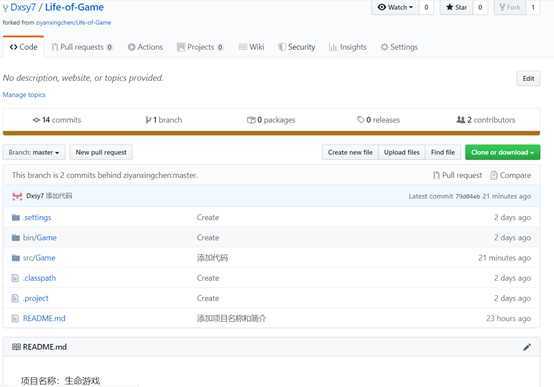Open the README.md file link
The height and width of the screenshot is (387, 554).
tap(44, 318)
